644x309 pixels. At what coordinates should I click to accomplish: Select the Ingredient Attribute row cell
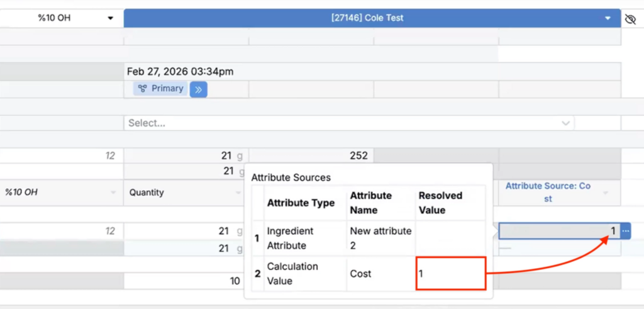point(304,238)
